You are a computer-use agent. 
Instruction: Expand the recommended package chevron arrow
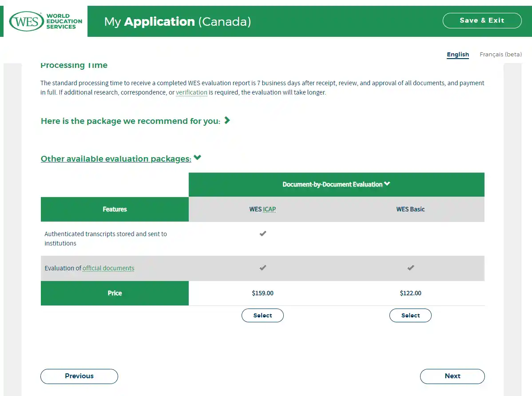[x=227, y=120]
